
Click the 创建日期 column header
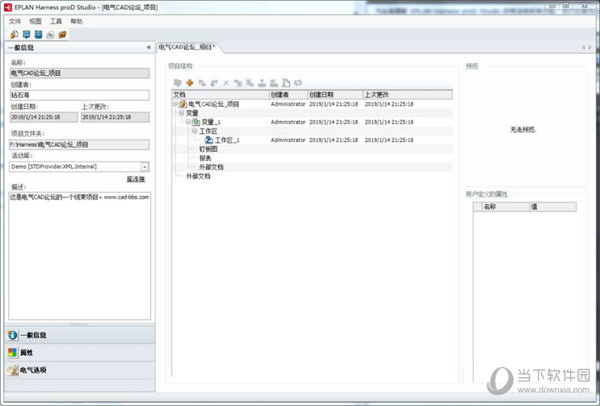pos(336,95)
